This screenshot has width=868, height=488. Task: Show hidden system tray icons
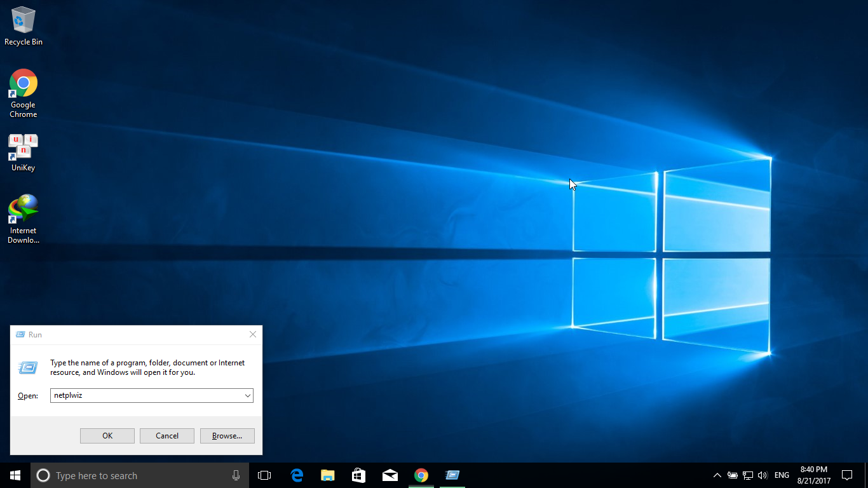(717, 475)
